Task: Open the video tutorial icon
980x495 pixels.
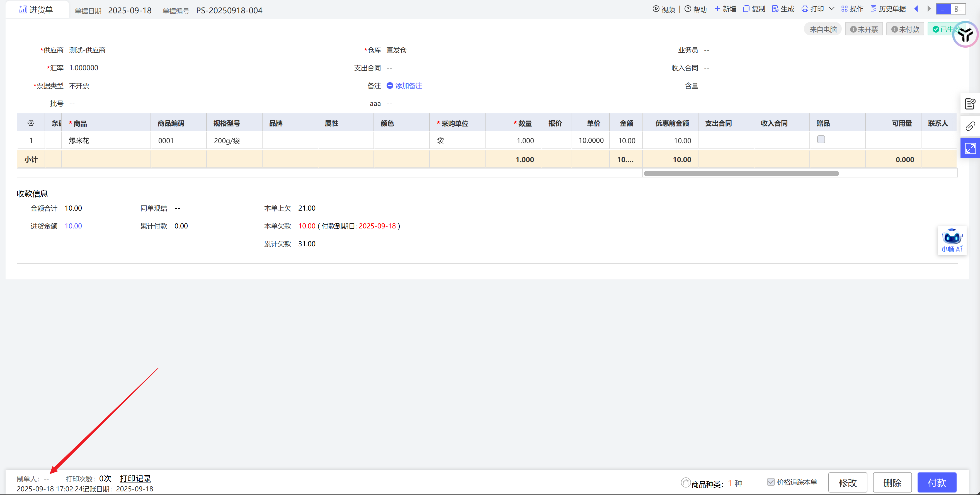Action: click(x=656, y=9)
